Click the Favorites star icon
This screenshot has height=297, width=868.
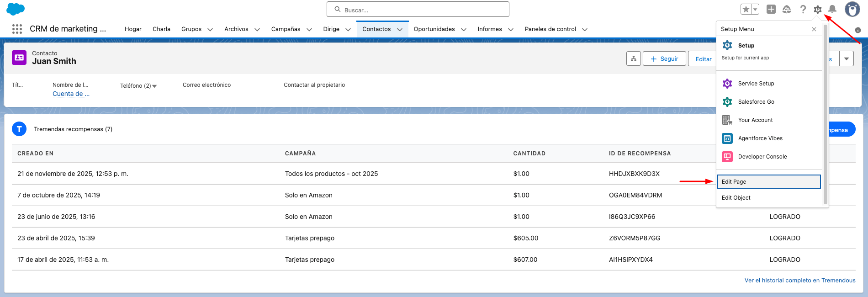[x=746, y=9]
